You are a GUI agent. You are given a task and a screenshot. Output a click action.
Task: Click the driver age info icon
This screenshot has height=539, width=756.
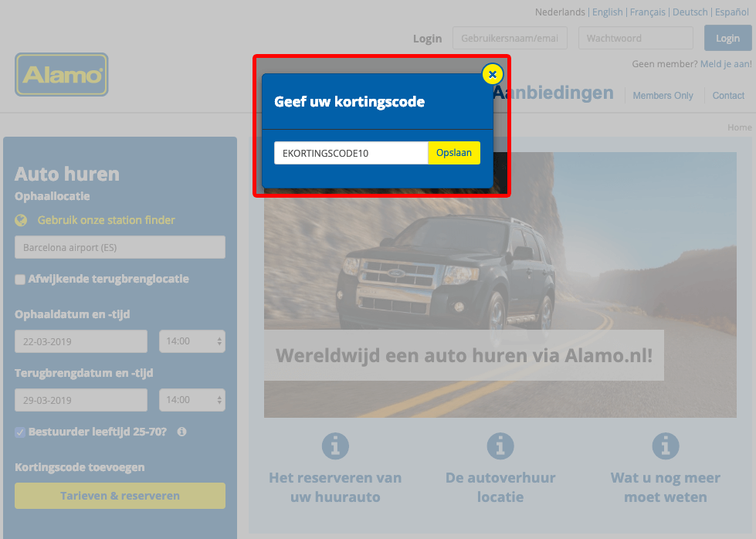(181, 432)
